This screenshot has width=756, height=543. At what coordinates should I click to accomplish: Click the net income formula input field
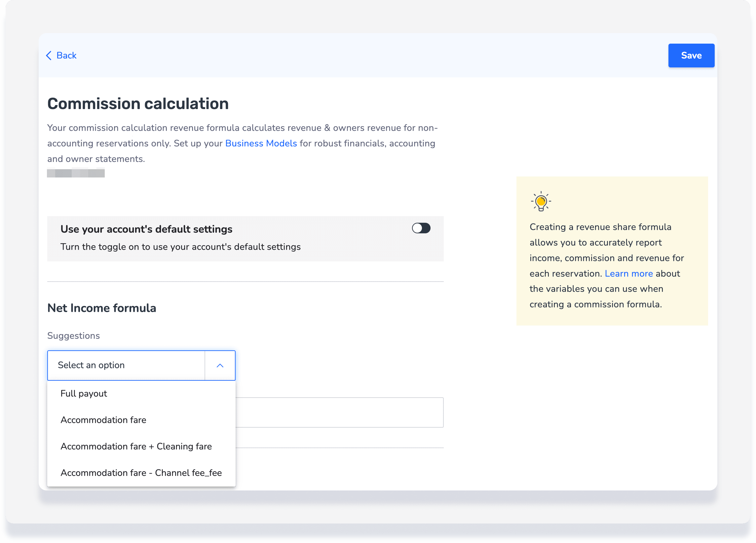pos(339,412)
